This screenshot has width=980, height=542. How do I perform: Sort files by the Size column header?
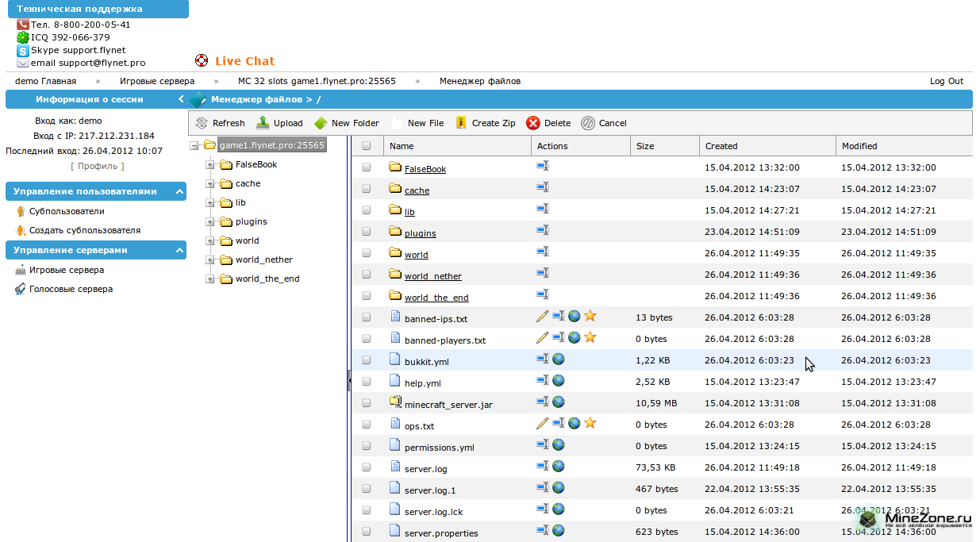(x=645, y=146)
